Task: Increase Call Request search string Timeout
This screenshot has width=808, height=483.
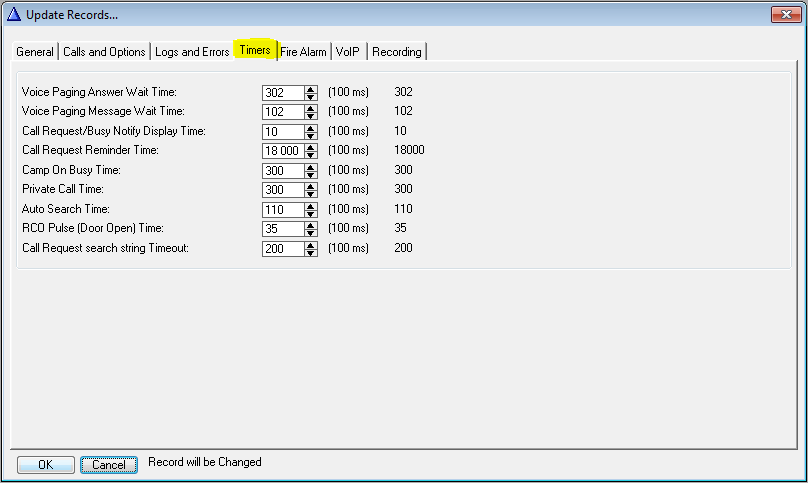Action: (311, 246)
